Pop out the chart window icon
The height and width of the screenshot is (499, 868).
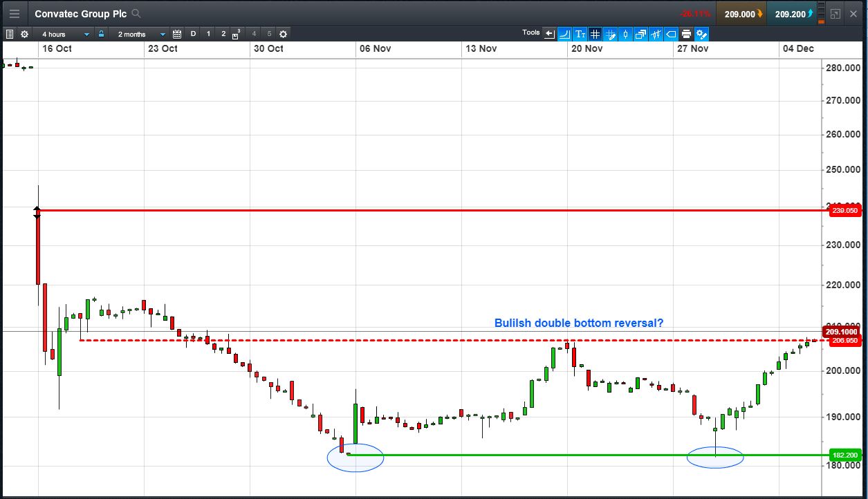point(835,14)
